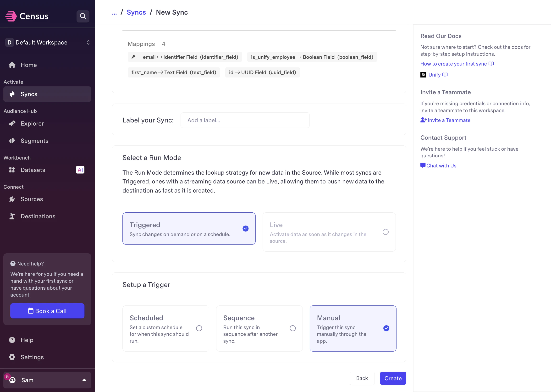The height and width of the screenshot is (392, 551).
Task: Select the Scheduled trigger radio option
Action: [199, 328]
